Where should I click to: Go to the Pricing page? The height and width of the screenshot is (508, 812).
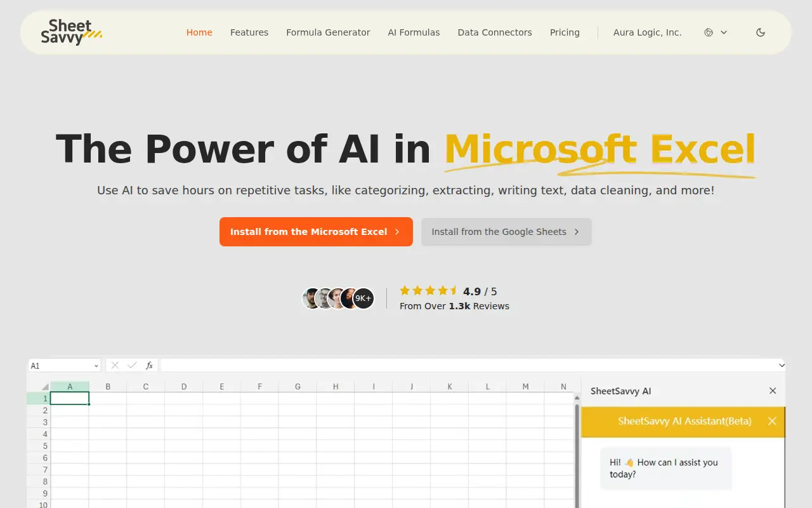pyautogui.click(x=565, y=32)
